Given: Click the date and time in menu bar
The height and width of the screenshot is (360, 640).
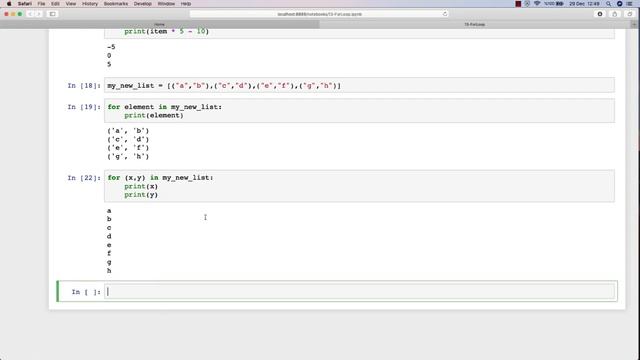Looking at the screenshot, I should click(x=584, y=4).
